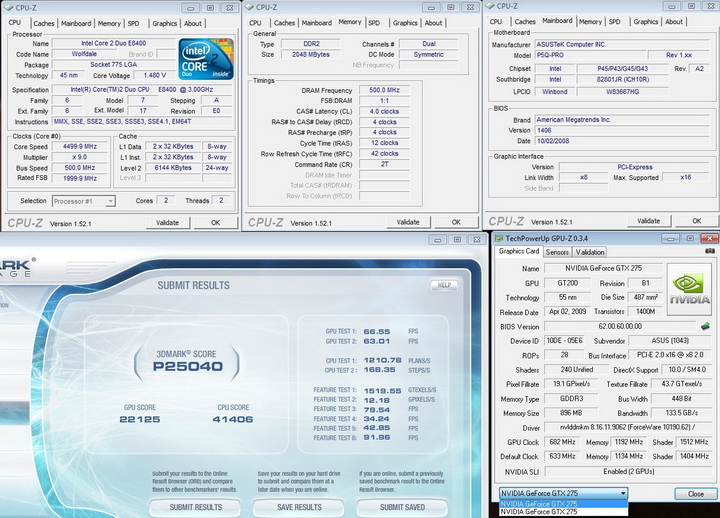The image size is (720, 518).
Task: Click Command Rate 2T value
Action: pos(384,164)
